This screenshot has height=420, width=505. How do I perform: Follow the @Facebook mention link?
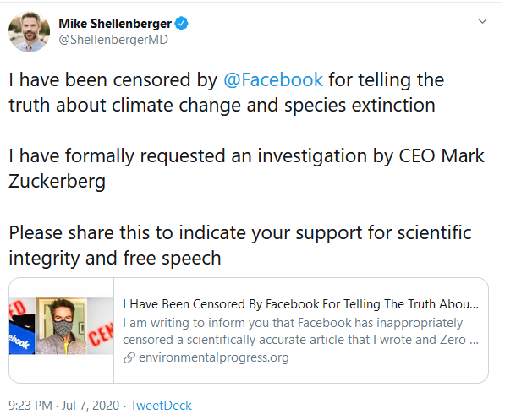click(x=273, y=79)
